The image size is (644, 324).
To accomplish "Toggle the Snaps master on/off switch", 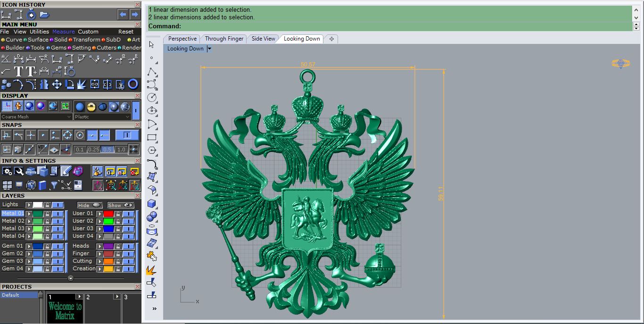I will point(127,135).
